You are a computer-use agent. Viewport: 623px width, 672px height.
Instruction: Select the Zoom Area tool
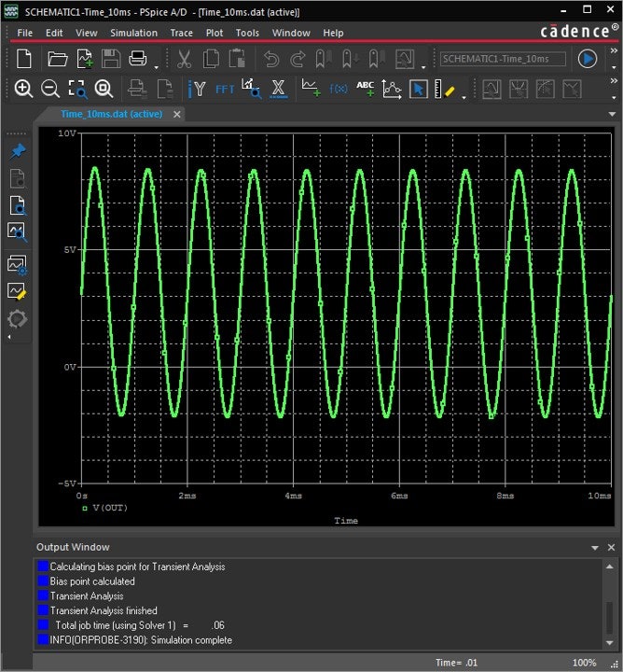click(77, 90)
